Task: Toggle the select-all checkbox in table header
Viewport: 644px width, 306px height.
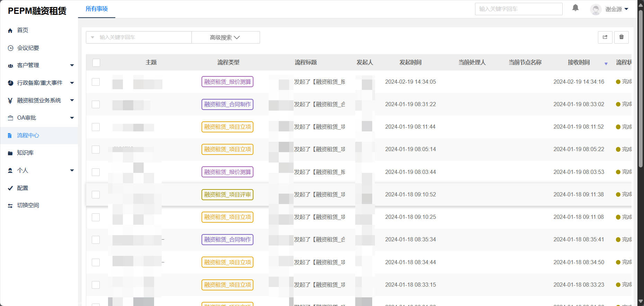Action: tap(96, 63)
